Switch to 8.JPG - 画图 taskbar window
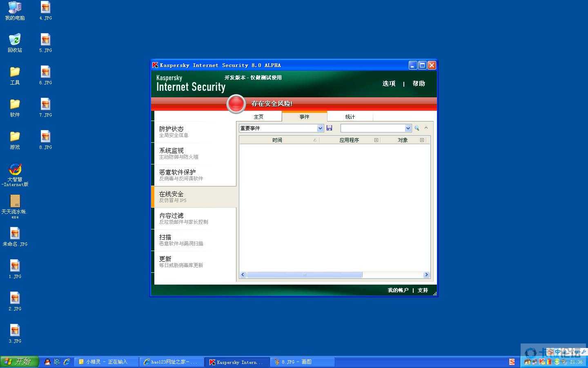This screenshot has height=368, width=588. point(302,362)
